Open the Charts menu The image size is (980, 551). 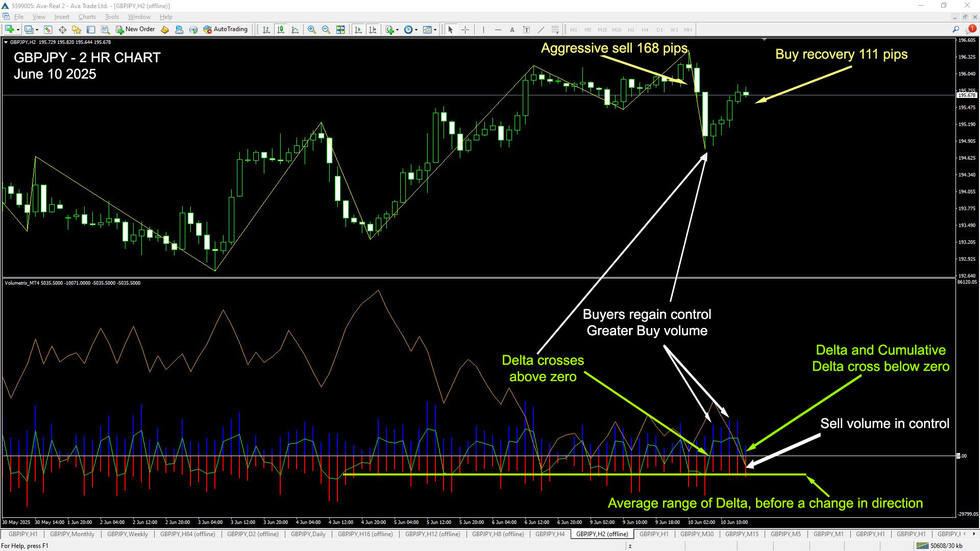coord(87,17)
